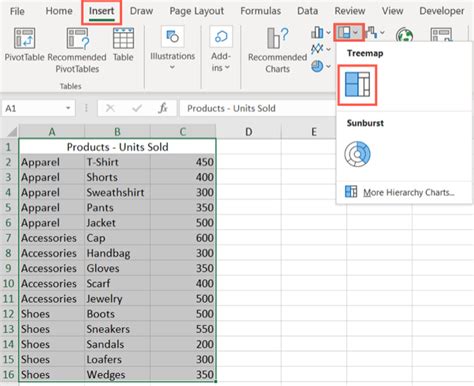The width and height of the screenshot is (474, 386).
Task: Expand the column chart dropdown arrow
Action: pyautogui.click(x=328, y=33)
